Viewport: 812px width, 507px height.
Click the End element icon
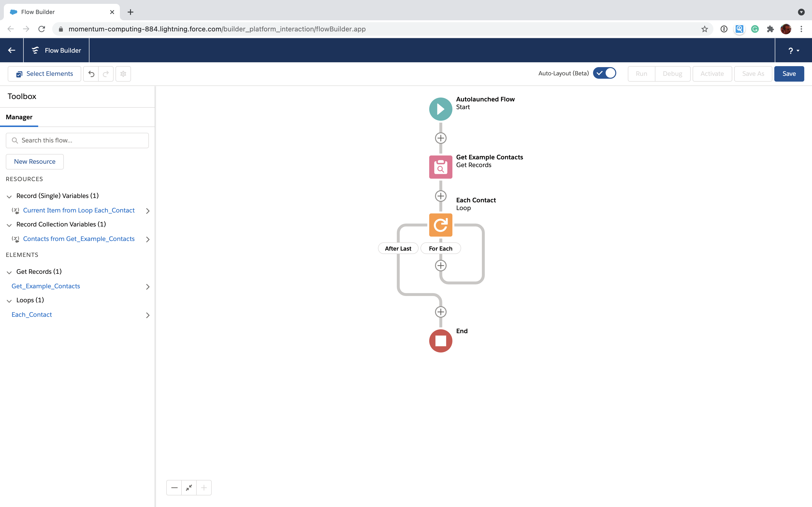[440, 341]
